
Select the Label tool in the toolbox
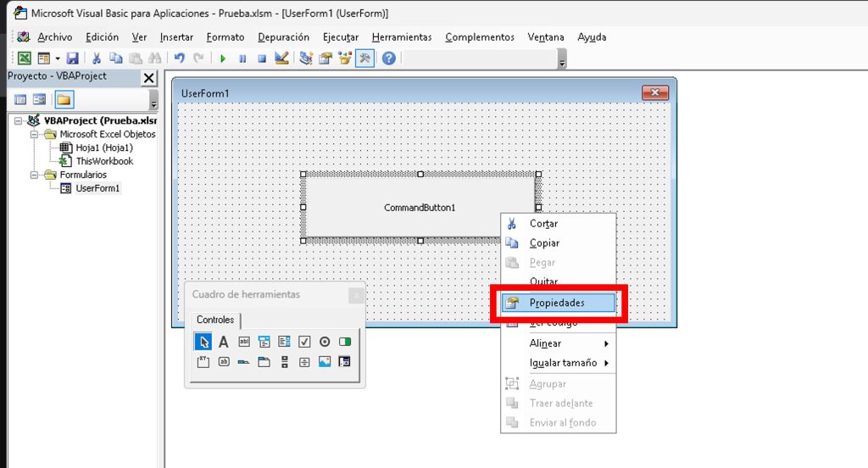point(224,342)
